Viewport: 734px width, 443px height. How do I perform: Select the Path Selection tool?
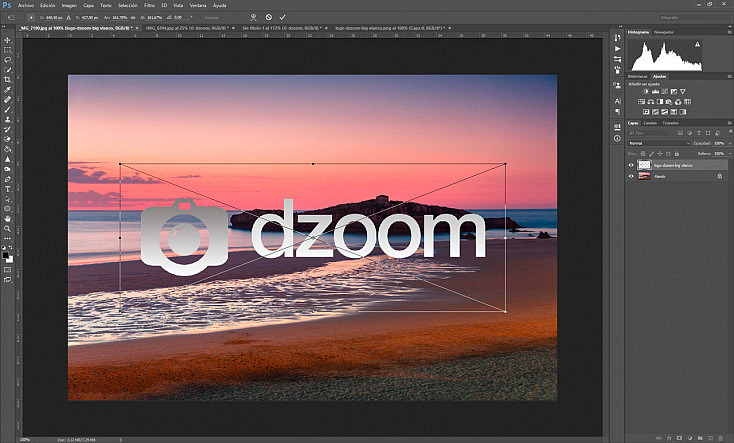(7, 199)
